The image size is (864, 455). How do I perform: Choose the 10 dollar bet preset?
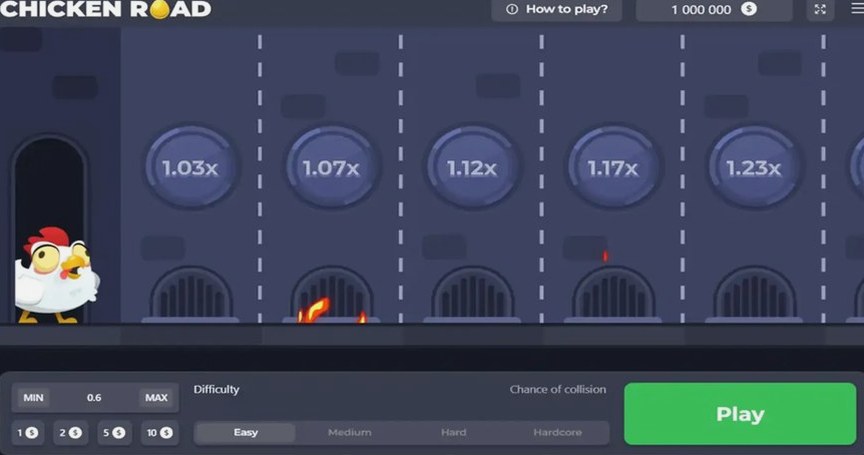pos(159,433)
